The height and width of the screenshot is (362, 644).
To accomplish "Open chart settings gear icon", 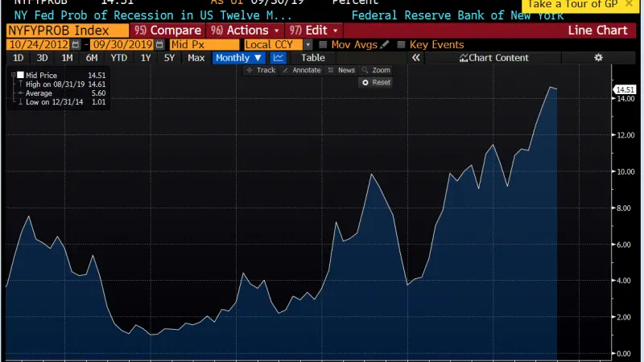I will point(598,58).
